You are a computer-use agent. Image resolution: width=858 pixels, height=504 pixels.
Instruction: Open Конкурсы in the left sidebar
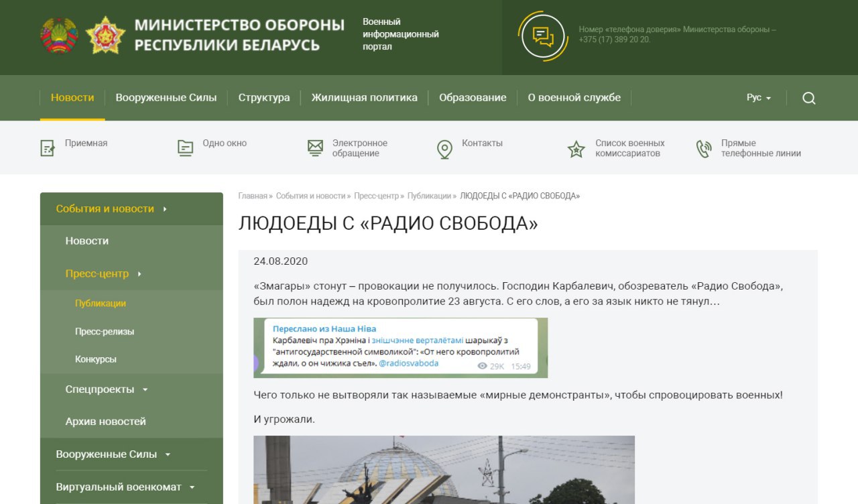[x=96, y=359]
